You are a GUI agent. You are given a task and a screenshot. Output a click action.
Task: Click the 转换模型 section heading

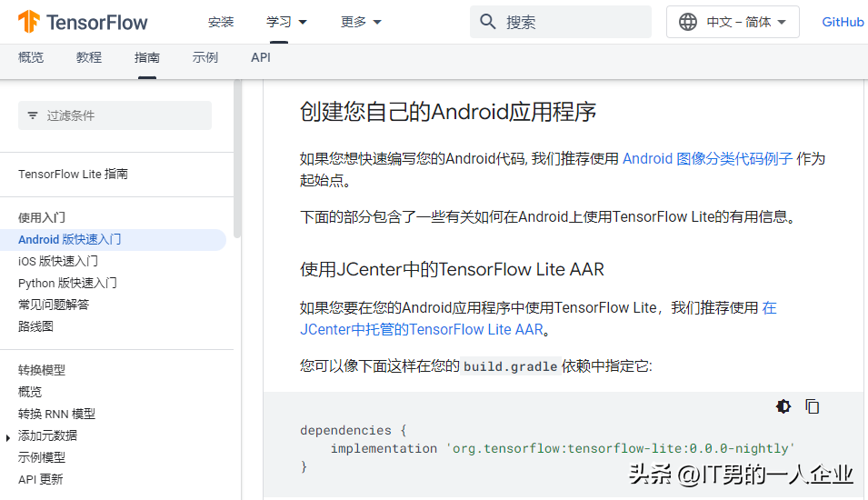(42, 370)
